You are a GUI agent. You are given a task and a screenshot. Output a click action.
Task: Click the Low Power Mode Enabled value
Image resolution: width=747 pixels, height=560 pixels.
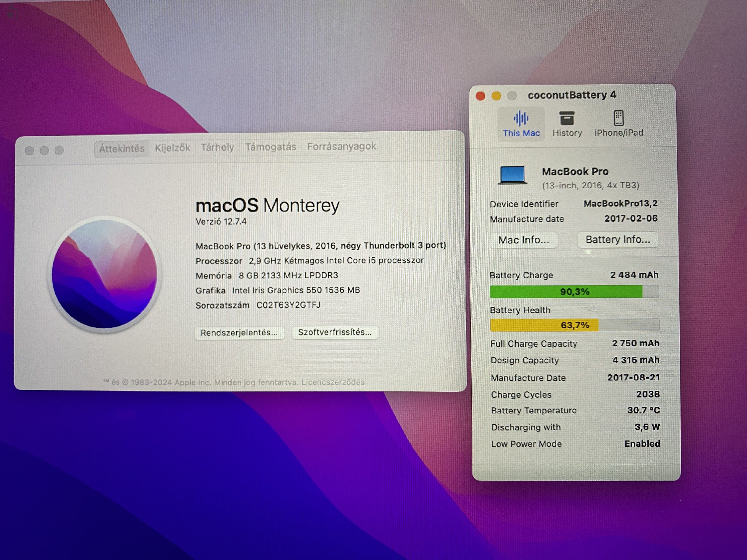pos(642,444)
